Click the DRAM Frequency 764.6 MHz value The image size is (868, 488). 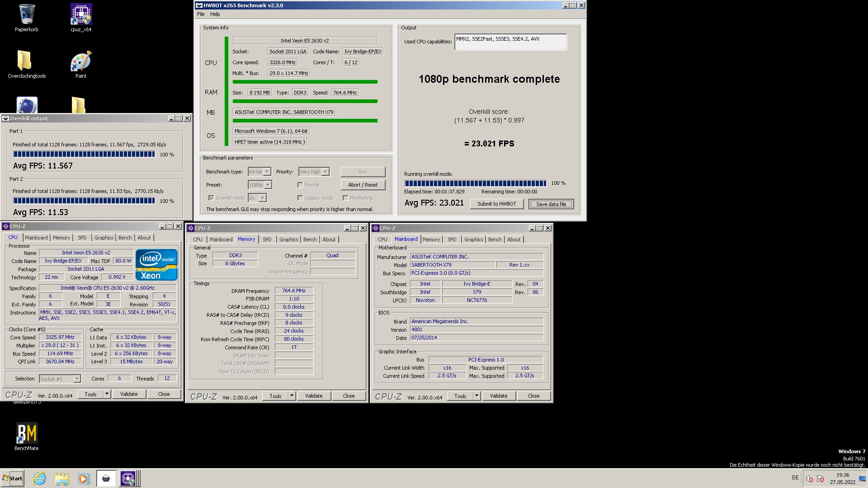(294, 291)
